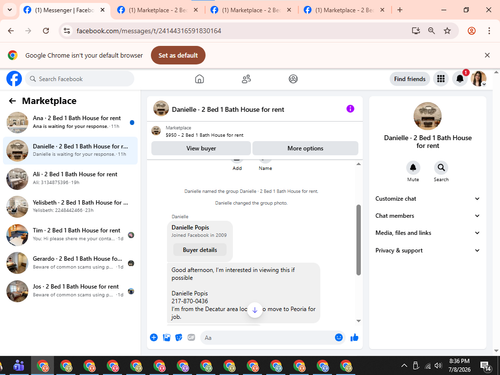The height and width of the screenshot is (375, 500).
Task: Click chat messages scrollbar thumb
Action: point(358,240)
